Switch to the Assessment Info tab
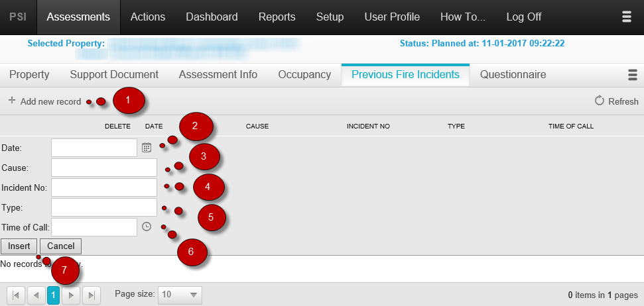 tap(218, 75)
